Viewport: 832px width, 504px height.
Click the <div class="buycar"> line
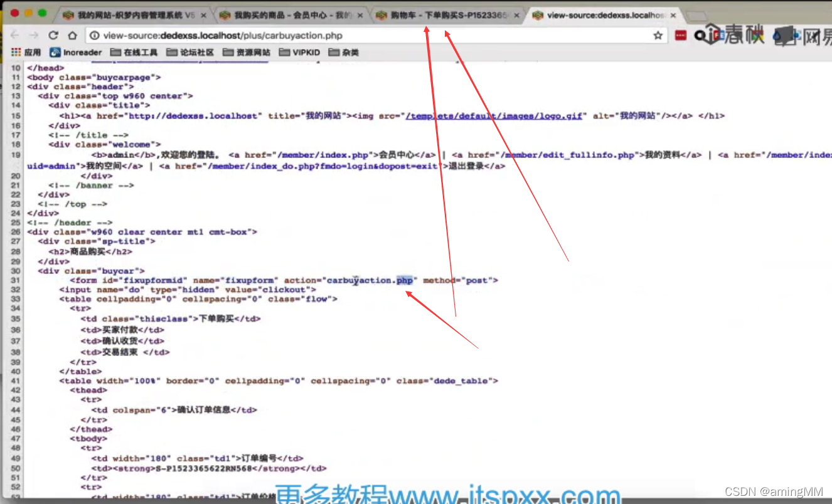tap(91, 271)
